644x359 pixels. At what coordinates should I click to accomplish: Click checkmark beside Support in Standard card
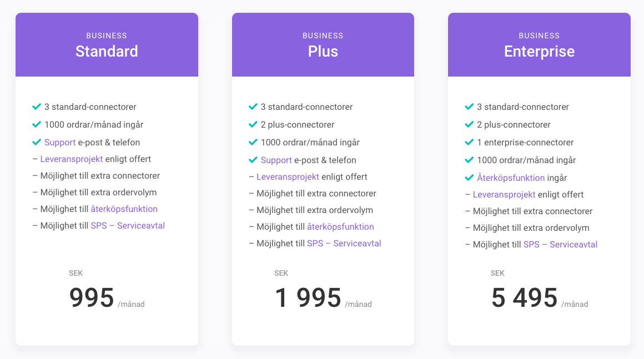[37, 142]
